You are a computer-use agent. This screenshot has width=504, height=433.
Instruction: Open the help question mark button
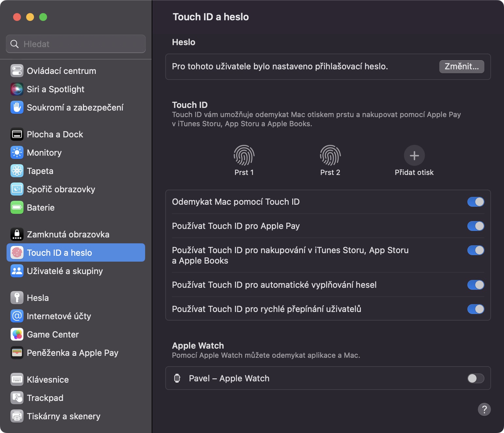tap(484, 409)
